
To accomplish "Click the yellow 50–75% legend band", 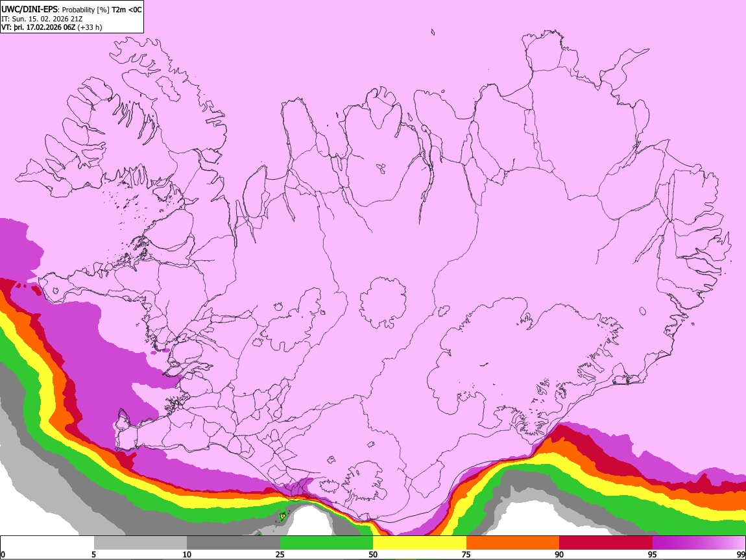I will click(x=420, y=543).
